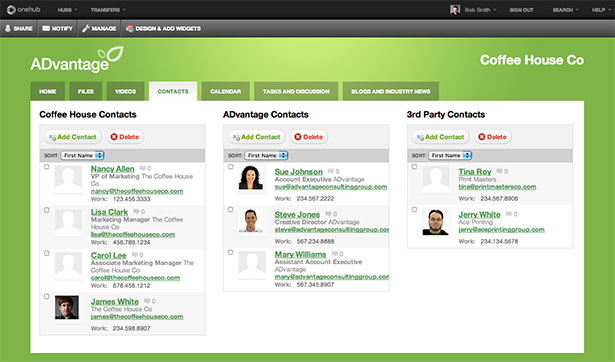Click comment bubble next to Mary Williams
Screen dimensions: 615x362
coord(335,254)
